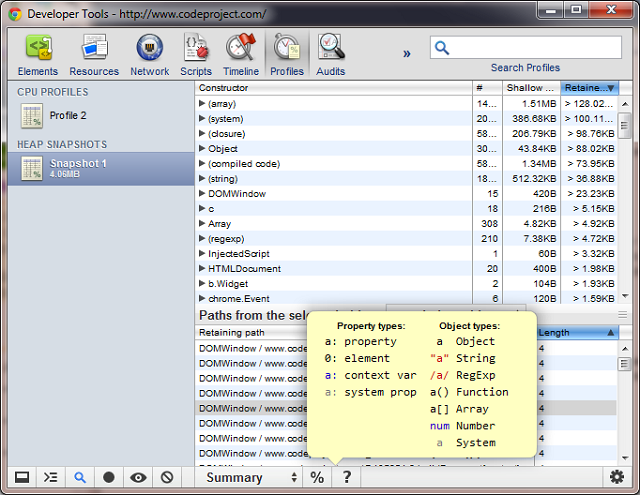Expand the (string) constructor row
The image size is (640, 495).
pyautogui.click(x=202, y=178)
